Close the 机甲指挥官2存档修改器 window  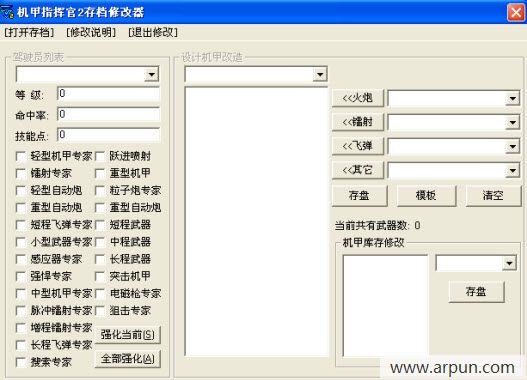click(516, 12)
